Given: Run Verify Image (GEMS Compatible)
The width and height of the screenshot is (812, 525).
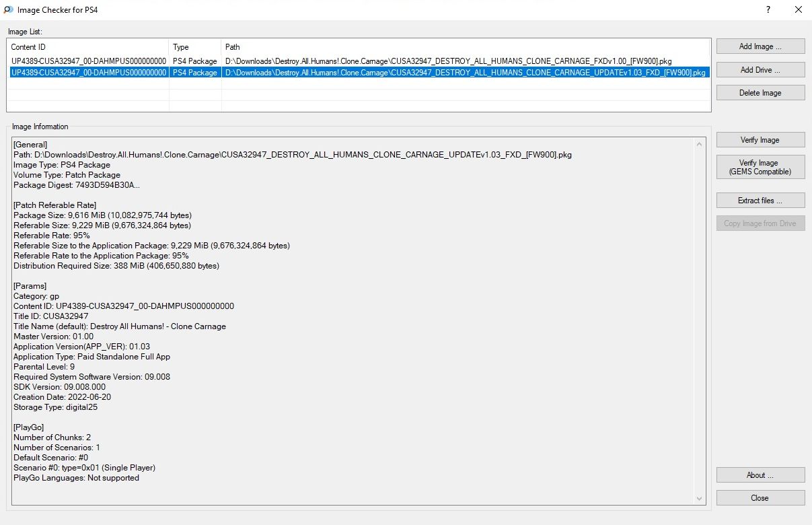Looking at the screenshot, I should point(760,167).
